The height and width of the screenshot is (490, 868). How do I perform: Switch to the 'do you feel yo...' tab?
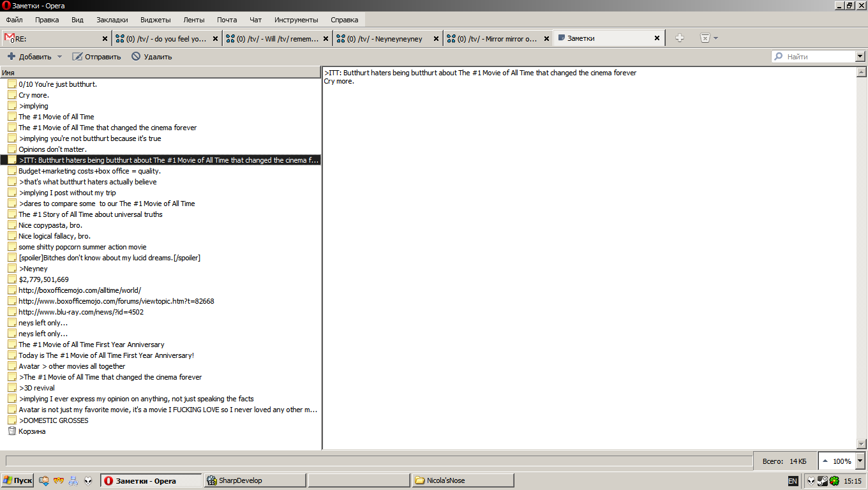click(167, 38)
